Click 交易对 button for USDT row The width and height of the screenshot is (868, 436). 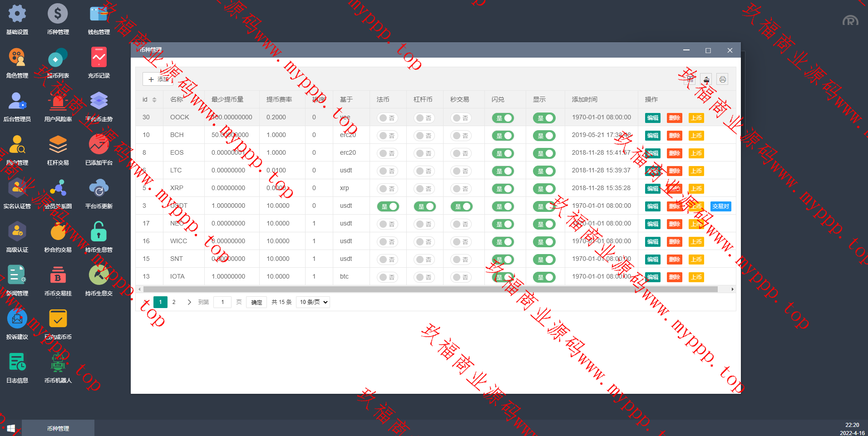pos(720,206)
